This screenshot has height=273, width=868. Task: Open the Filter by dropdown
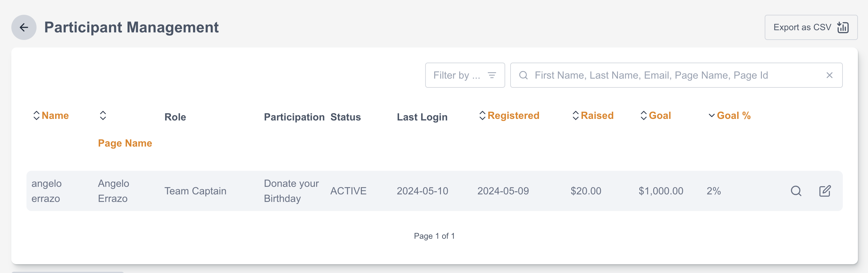(464, 75)
